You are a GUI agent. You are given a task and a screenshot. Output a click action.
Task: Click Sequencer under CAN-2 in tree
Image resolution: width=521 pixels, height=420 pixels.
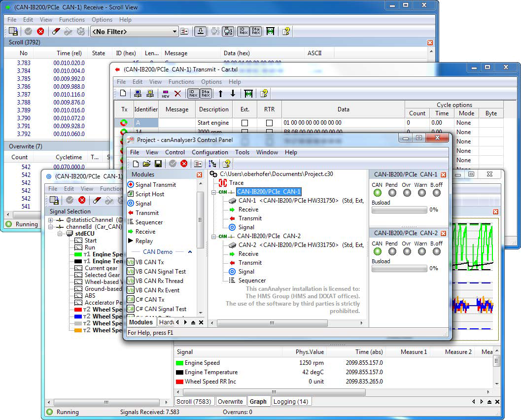pyautogui.click(x=248, y=280)
